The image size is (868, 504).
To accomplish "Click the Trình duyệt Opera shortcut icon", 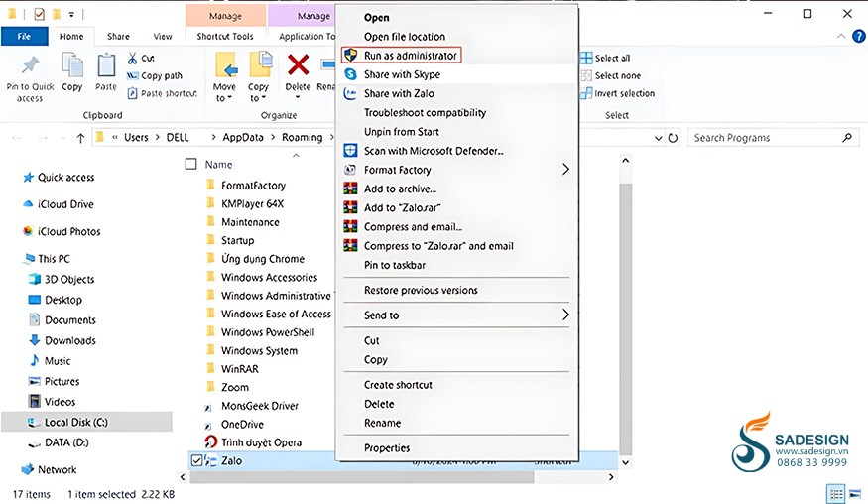I will pyautogui.click(x=211, y=441).
